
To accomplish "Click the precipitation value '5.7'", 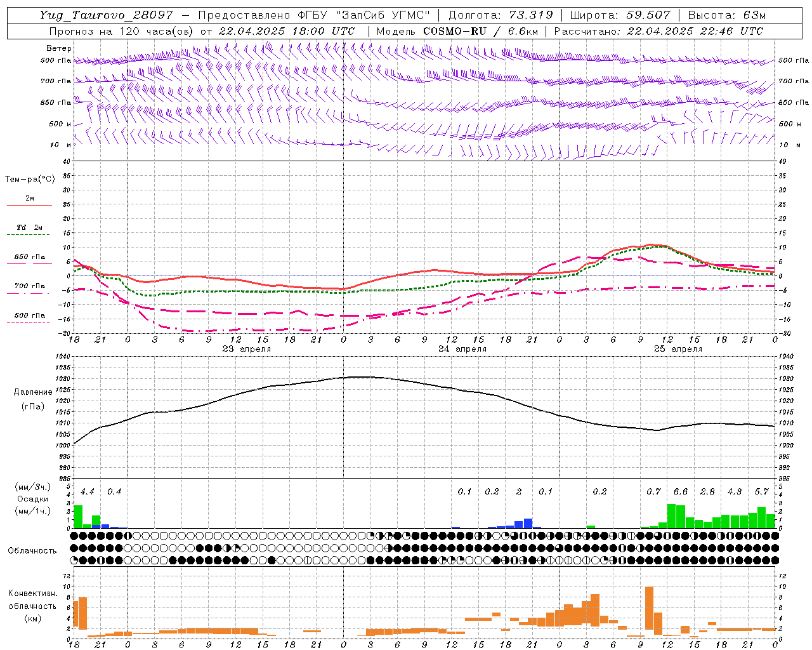I will (761, 491).
